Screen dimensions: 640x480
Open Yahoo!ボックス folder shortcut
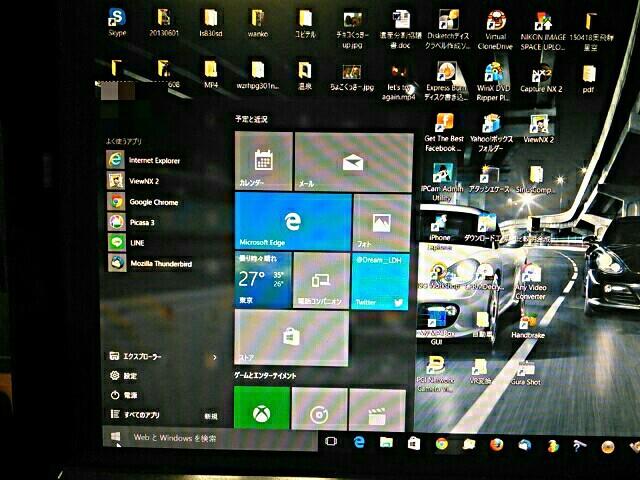tap(491, 133)
